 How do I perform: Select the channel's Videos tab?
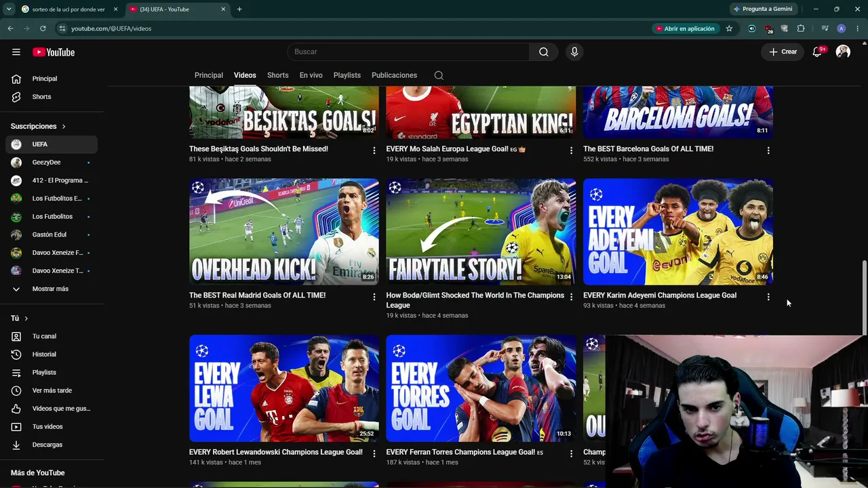(245, 75)
